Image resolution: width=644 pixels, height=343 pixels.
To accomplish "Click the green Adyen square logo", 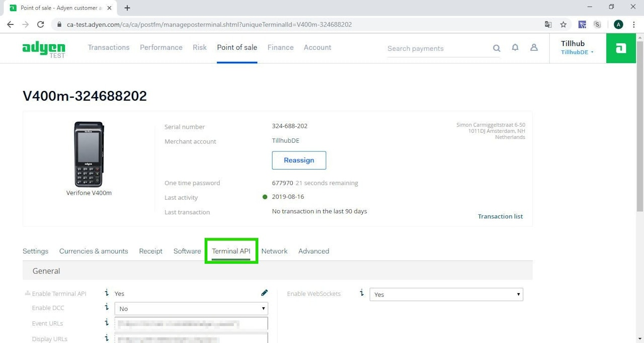I will pyautogui.click(x=621, y=48).
